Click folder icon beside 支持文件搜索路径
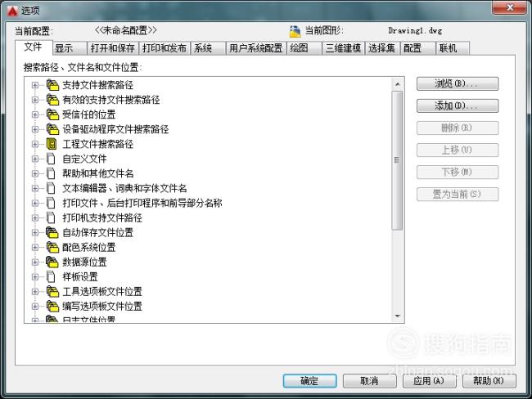Viewport: 532px width, 399px height. [52, 85]
